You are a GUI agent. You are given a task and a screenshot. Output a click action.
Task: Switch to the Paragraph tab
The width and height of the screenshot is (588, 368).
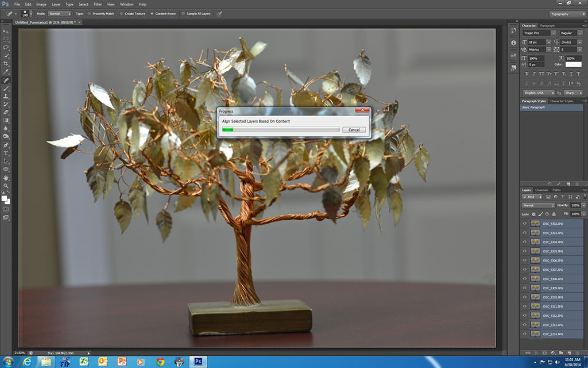(x=547, y=25)
